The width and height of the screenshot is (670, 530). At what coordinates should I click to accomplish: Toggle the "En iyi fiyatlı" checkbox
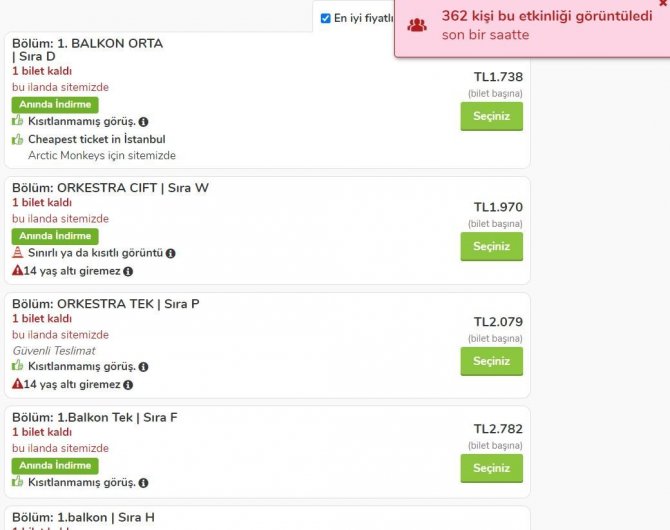[326, 18]
